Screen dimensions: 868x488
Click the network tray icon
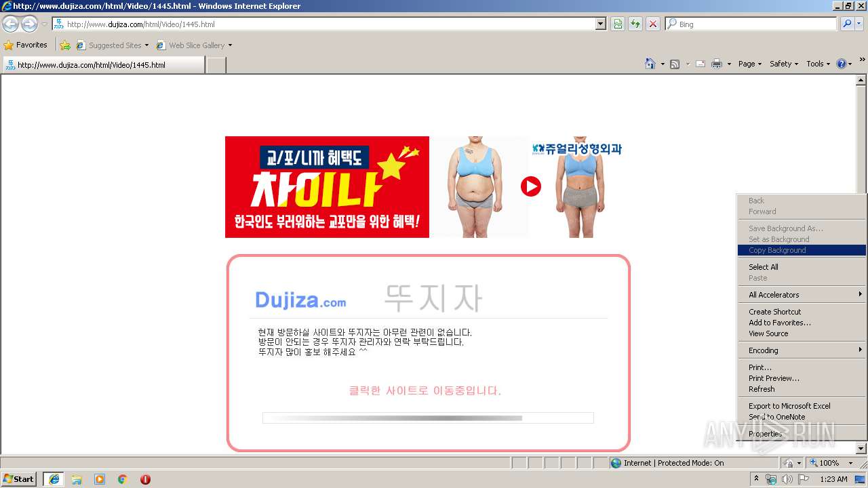[x=771, y=479]
